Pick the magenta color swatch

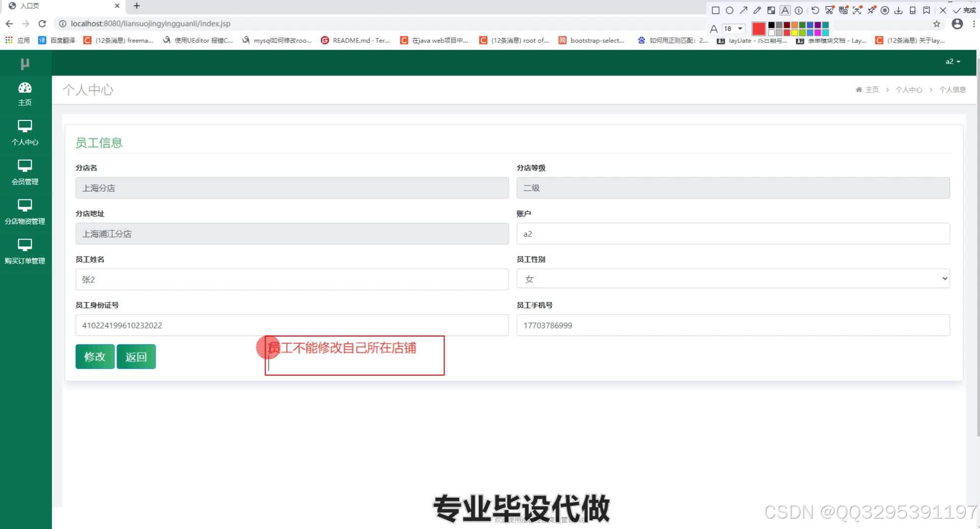tap(817, 33)
